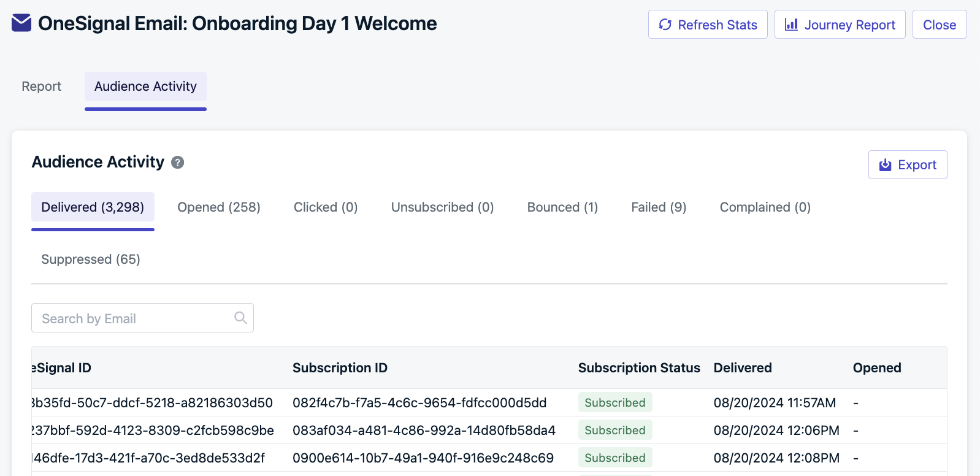Open the Bounced (1) tab
This screenshot has width=980, height=476.
[563, 207]
